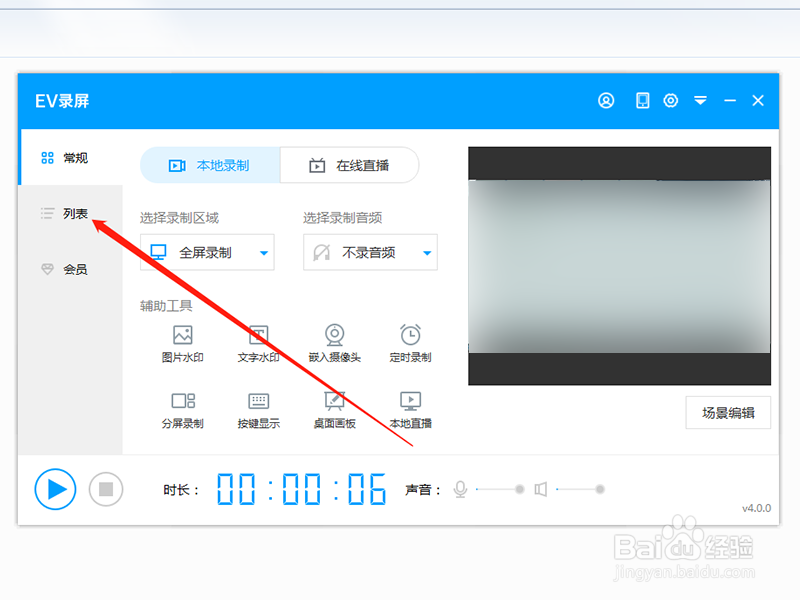The height and width of the screenshot is (600, 800).
Task: Click the 辅助工具 section label
Action: pos(166,306)
